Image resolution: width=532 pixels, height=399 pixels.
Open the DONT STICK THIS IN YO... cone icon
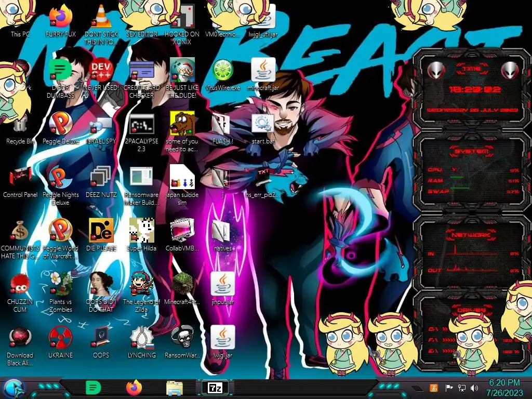[101, 24]
